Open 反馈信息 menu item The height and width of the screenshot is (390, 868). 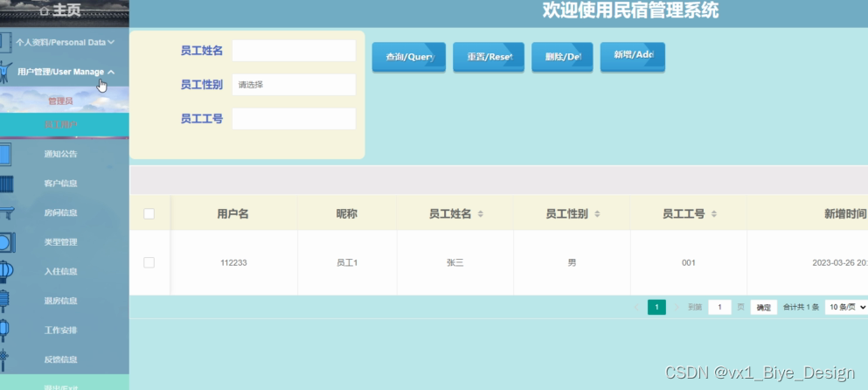click(60, 359)
